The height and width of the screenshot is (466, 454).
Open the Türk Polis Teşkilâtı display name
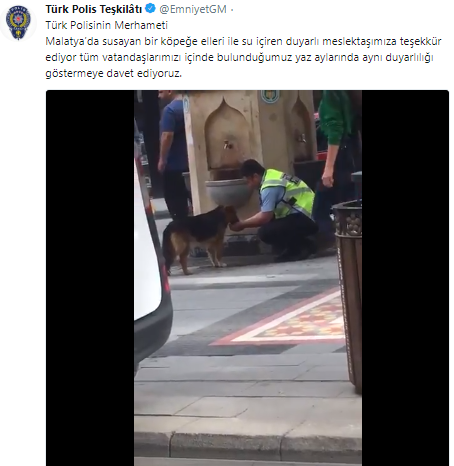[94, 9]
